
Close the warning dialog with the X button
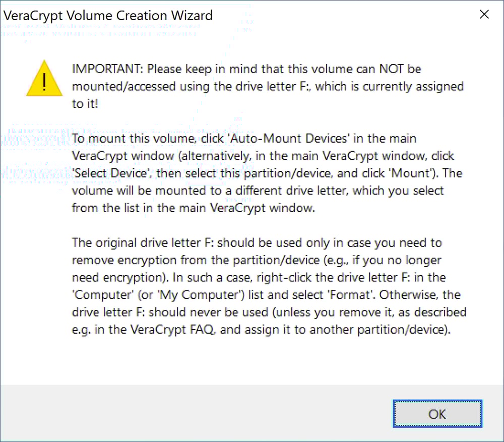pyautogui.click(x=484, y=15)
